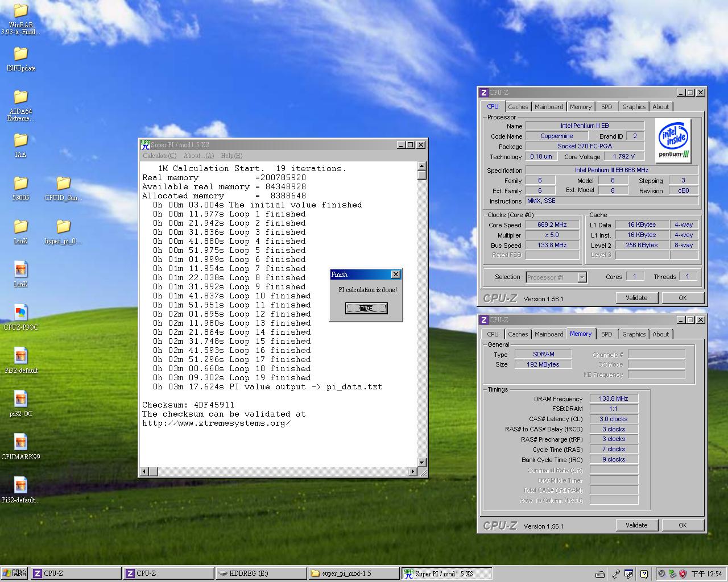This screenshot has width=728, height=582.
Task: Click OK in the CPU-Z processor window
Action: [x=682, y=298]
